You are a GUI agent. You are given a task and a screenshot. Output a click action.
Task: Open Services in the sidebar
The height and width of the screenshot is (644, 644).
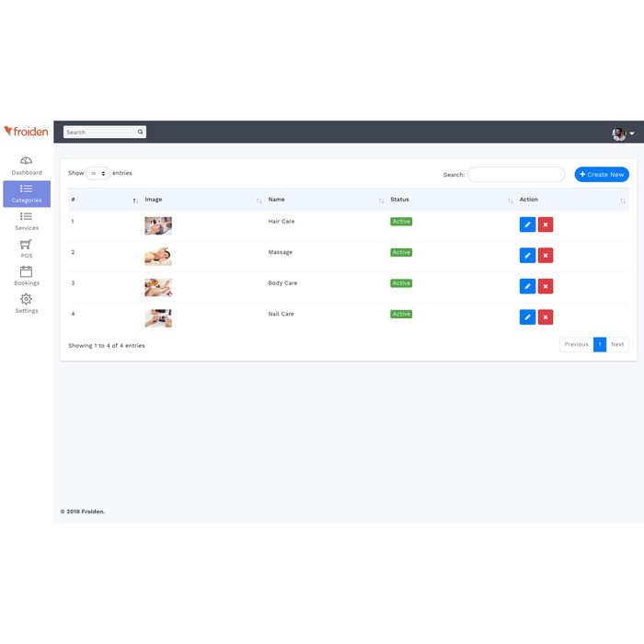27,222
